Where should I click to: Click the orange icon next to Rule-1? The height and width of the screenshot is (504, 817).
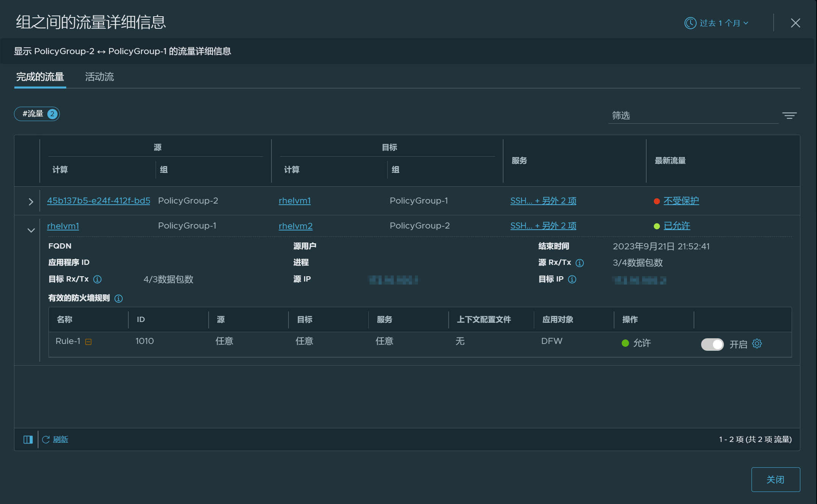(88, 342)
